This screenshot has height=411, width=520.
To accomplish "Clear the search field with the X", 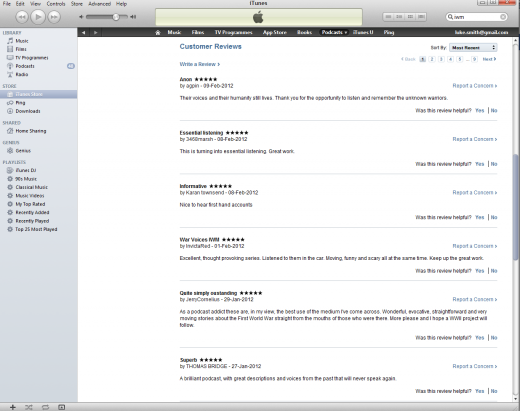I will pyautogui.click(x=503, y=17).
